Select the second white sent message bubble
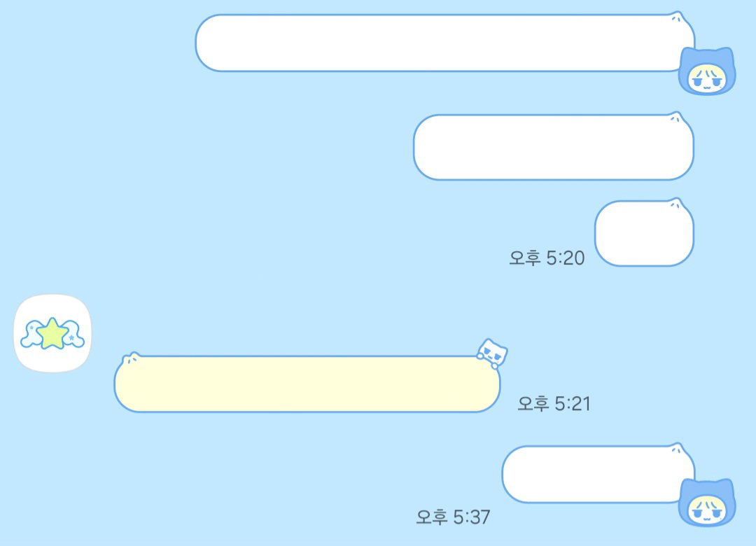Image resolution: width=756 pixels, height=546 pixels. 554,147
